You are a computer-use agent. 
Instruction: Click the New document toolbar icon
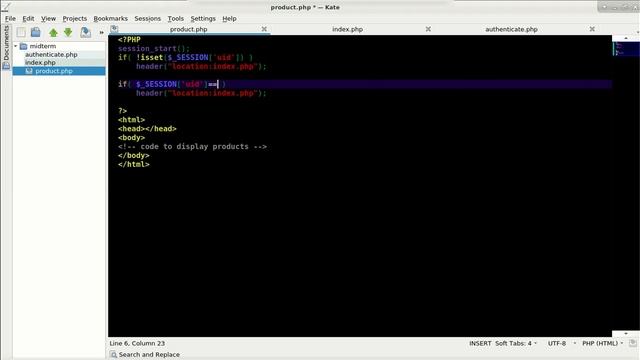pyautogui.click(x=21, y=32)
